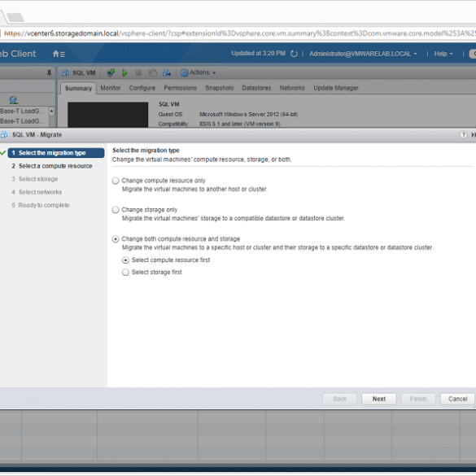Click the 'Updated at 3:20 PM' text
The height and width of the screenshot is (476, 476).
[258, 54]
